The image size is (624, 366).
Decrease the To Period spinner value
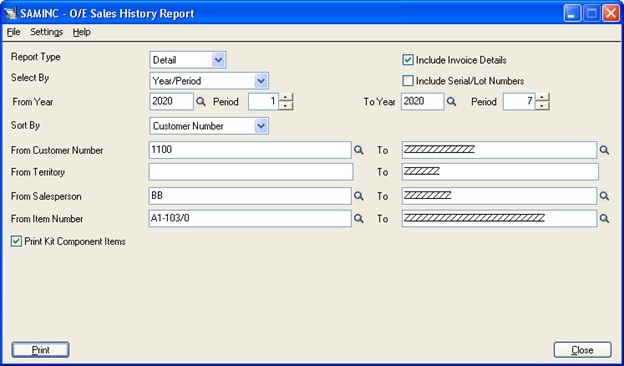(x=542, y=106)
